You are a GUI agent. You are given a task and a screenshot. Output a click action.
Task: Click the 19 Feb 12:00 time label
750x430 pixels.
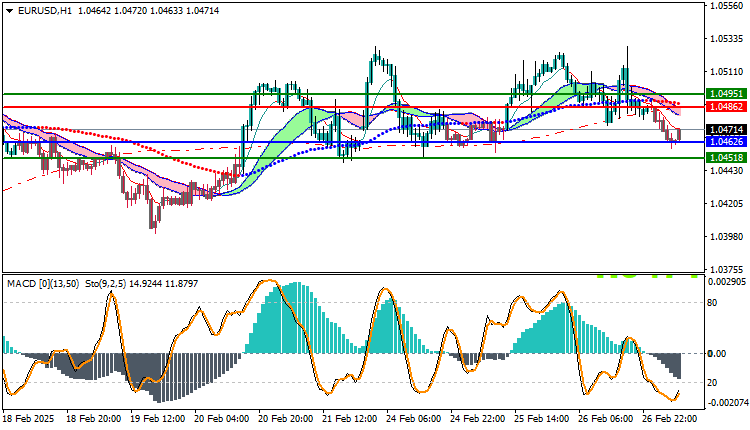[157, 419]
